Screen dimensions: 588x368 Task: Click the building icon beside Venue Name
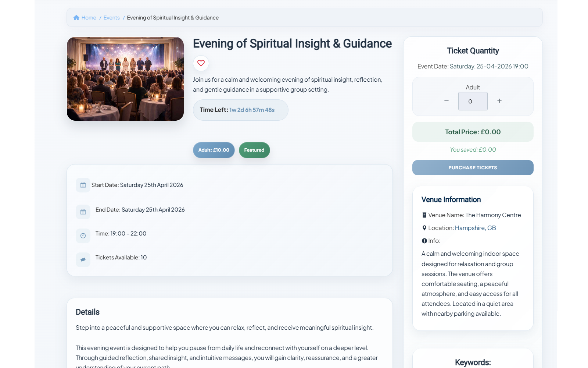coord(424,215)
